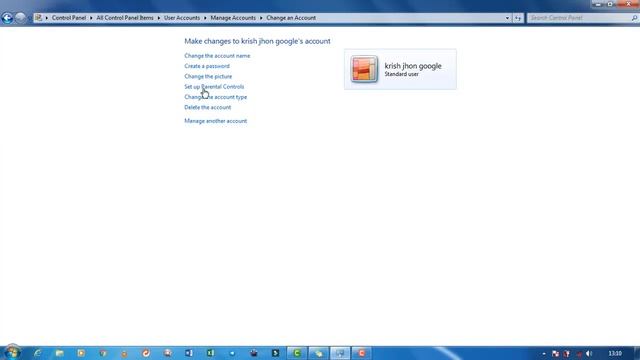Click Change an Account breadcrumb
Viewport: 640px width, 360px height.
click(x=291, y=18)
